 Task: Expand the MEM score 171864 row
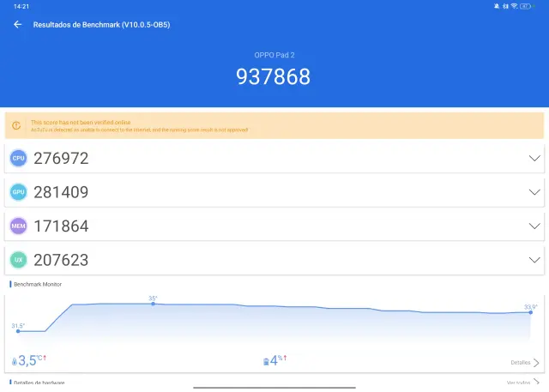point(534,226)
